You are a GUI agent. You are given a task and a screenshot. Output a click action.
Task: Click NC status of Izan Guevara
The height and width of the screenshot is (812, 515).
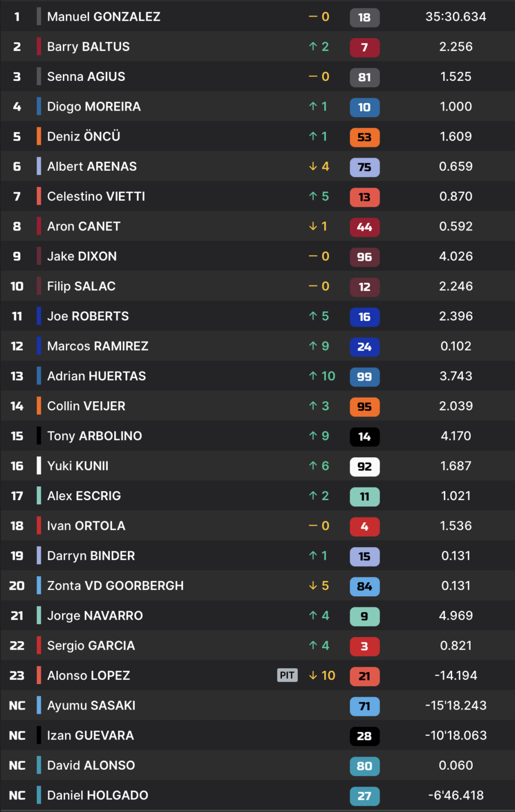tap(17, 735)
